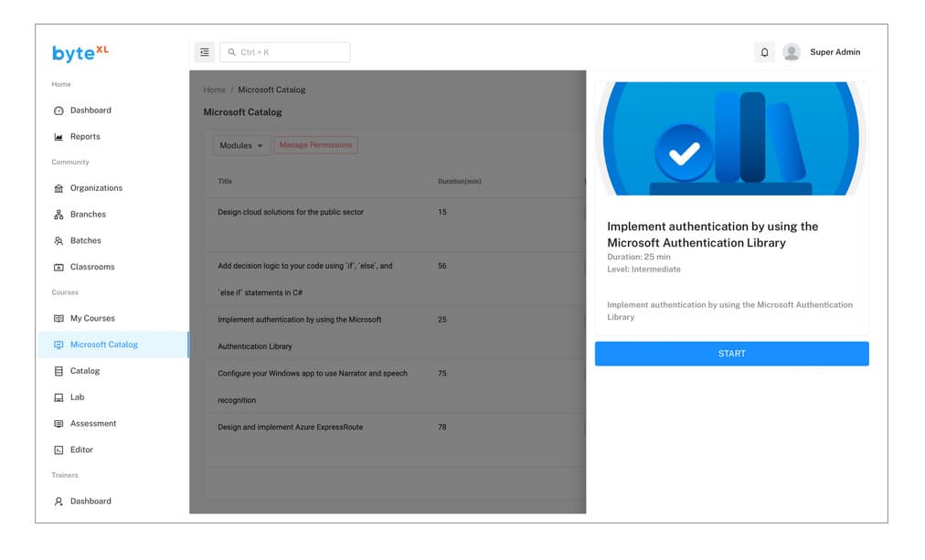Click the search magnifier icon

click(232, 52)
